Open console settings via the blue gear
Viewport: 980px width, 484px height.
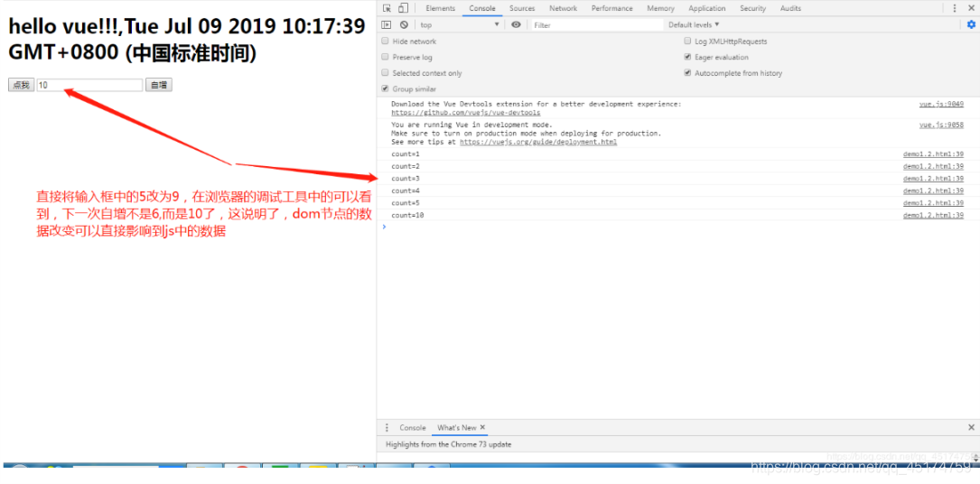coord(971,25)
